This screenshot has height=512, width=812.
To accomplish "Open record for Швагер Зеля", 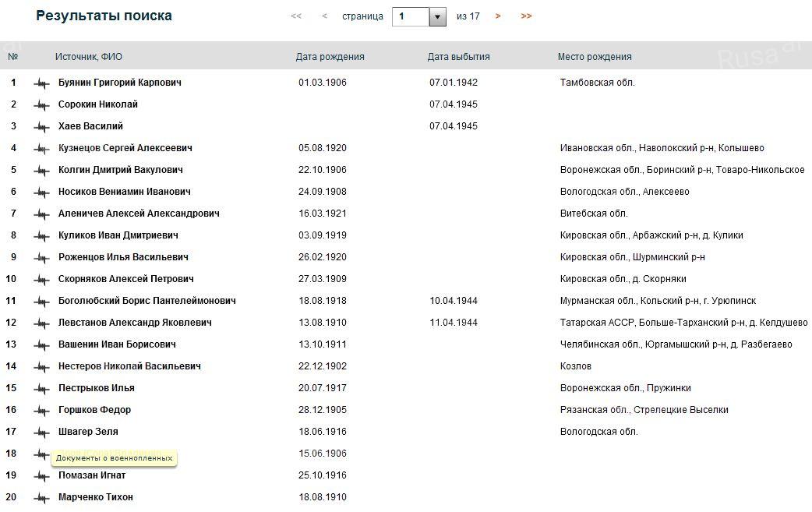I will click(88, 432).
